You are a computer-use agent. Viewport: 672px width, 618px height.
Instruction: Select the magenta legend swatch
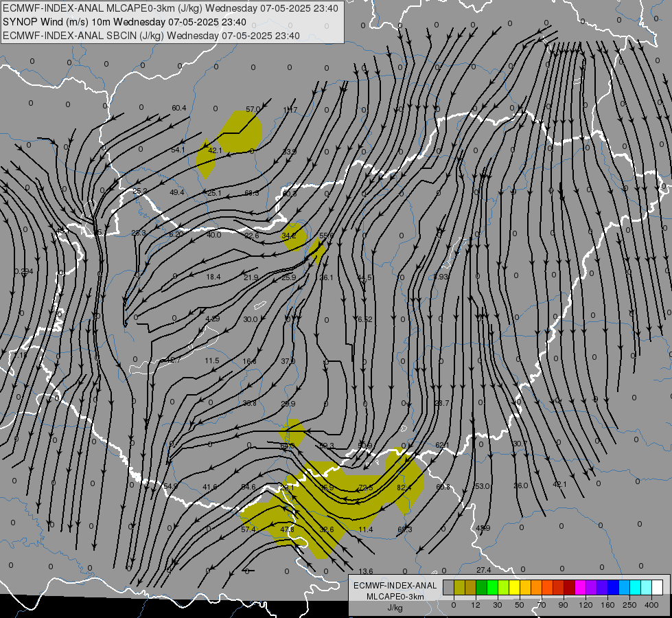point(580,588)
